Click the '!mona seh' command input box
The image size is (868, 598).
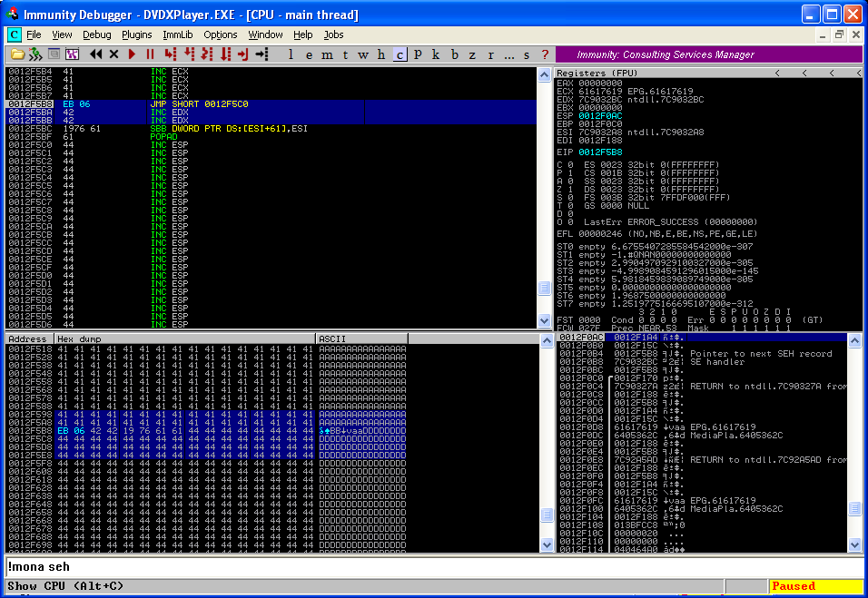[433, 567]
